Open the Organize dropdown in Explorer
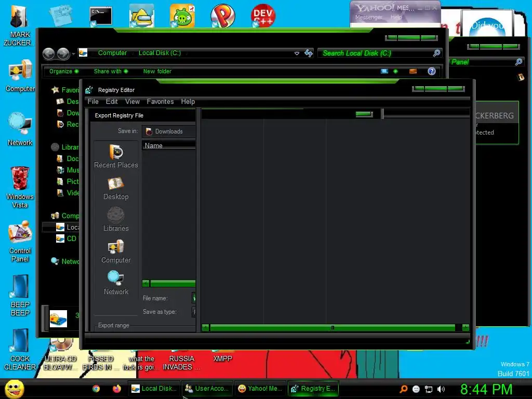532x399 pixels. (64, 71)
